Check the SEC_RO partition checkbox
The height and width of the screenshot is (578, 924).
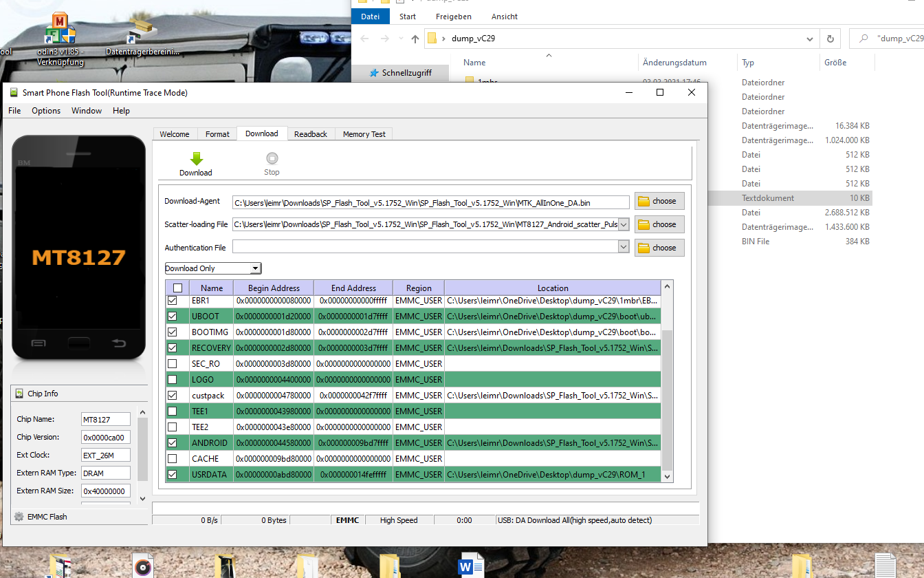(173, 364)
